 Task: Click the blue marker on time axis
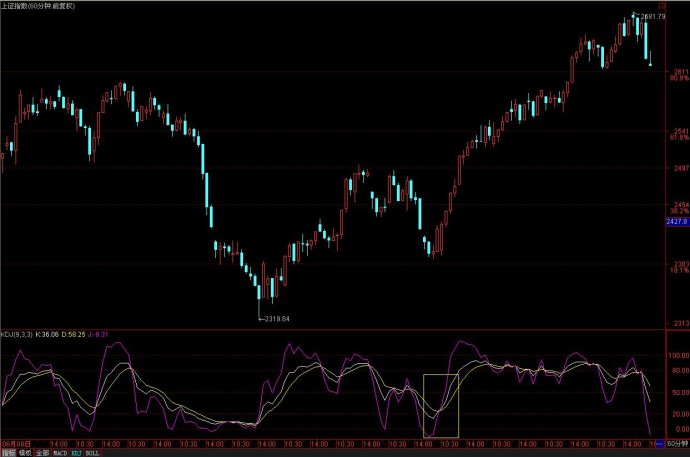click(x=660, y=444)
